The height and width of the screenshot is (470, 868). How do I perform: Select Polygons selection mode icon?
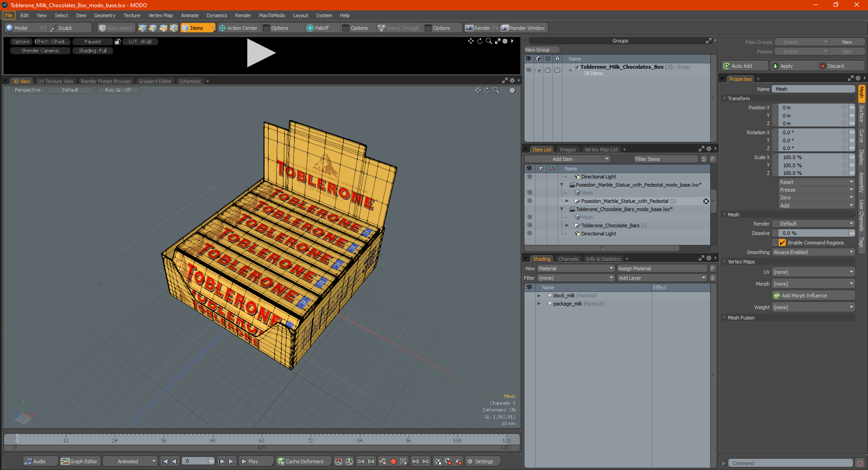coord(163,28)
